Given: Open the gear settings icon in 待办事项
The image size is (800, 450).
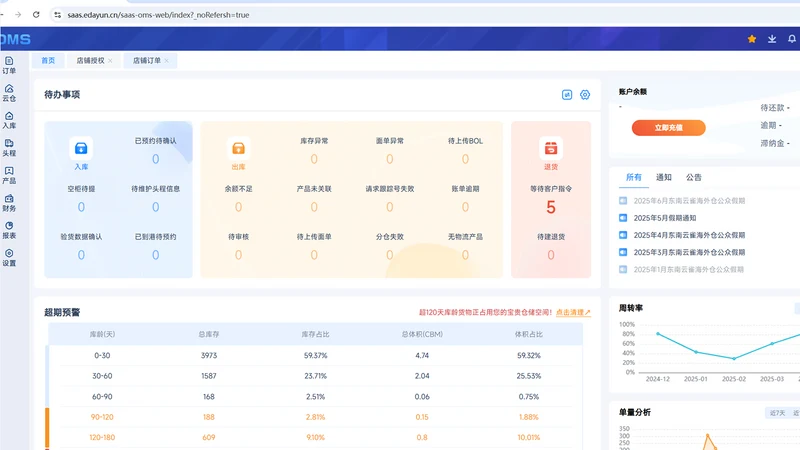Looking at the screenshot, I should click(x=585, y=95).
